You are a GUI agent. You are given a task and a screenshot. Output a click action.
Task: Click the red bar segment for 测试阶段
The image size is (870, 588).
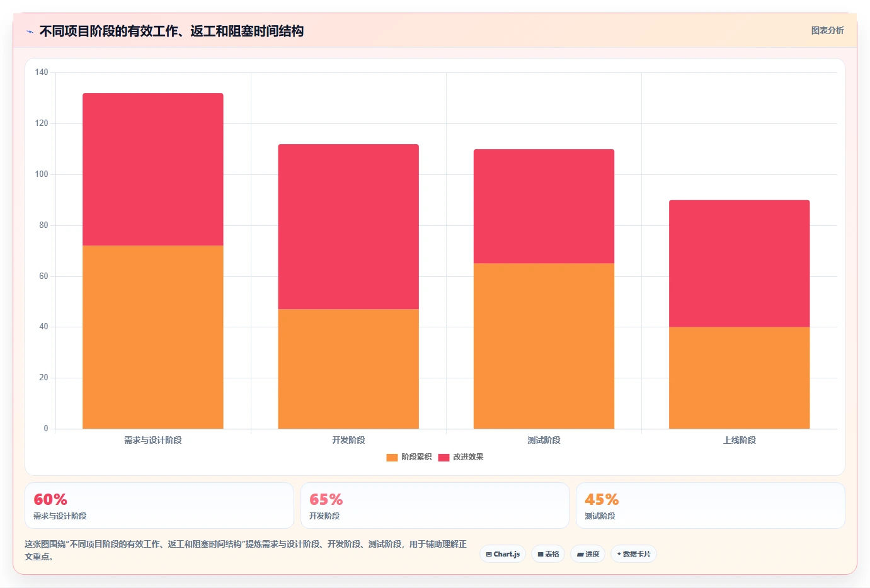544,206
